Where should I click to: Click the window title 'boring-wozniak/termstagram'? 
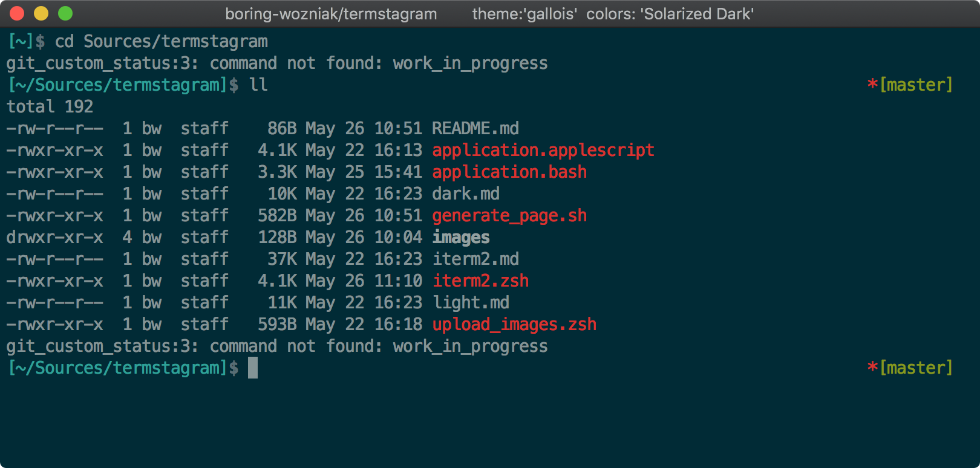click(331, 14)
